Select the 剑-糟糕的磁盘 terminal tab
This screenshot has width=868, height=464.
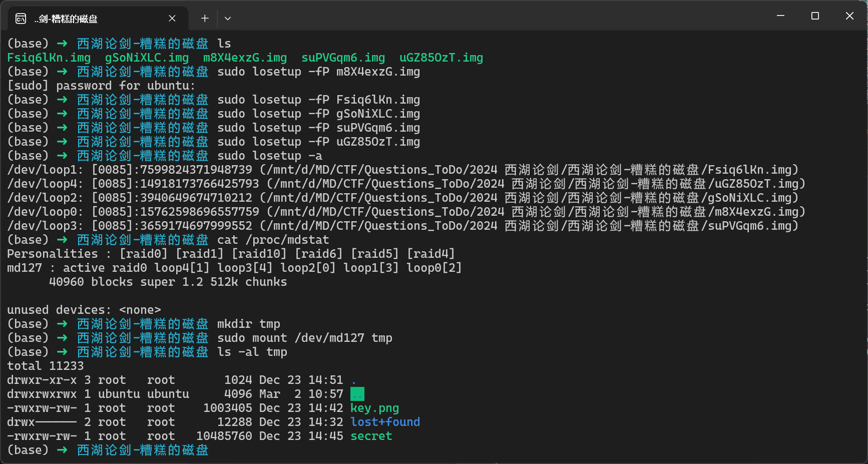[98, 19]
